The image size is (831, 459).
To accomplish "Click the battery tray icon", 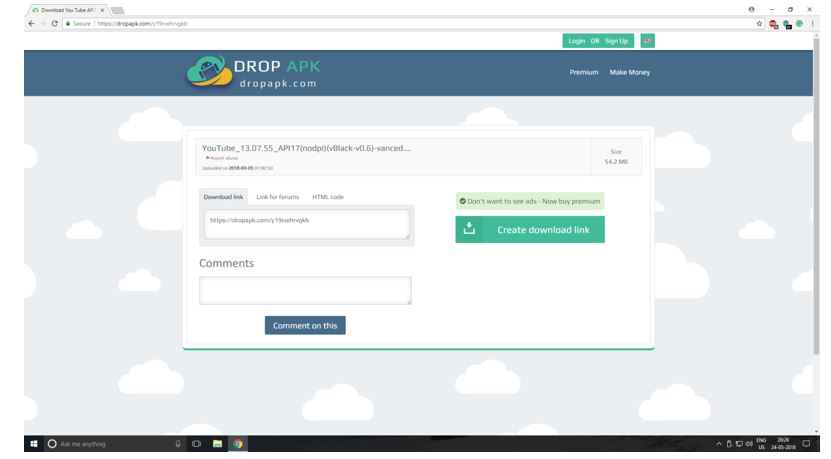I will click(729, 444).
